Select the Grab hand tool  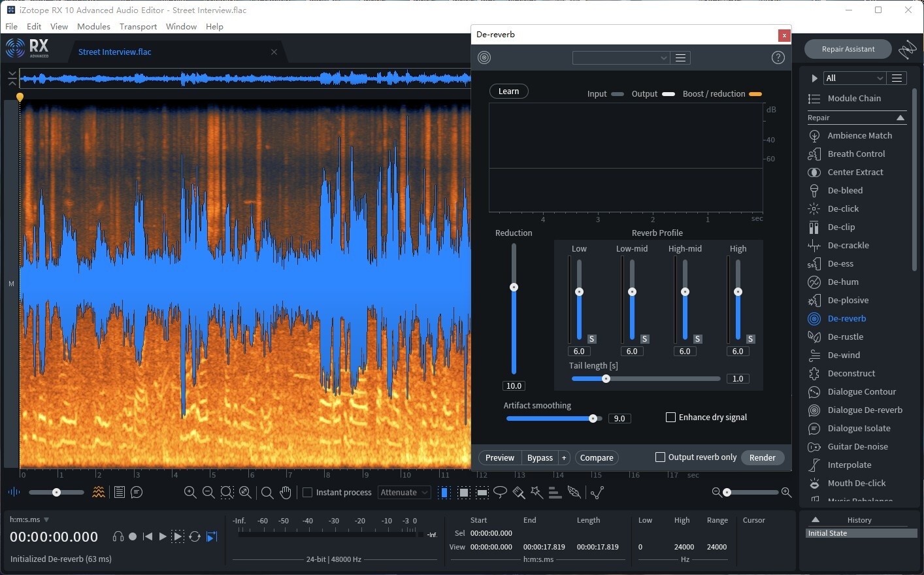point(286,493)
